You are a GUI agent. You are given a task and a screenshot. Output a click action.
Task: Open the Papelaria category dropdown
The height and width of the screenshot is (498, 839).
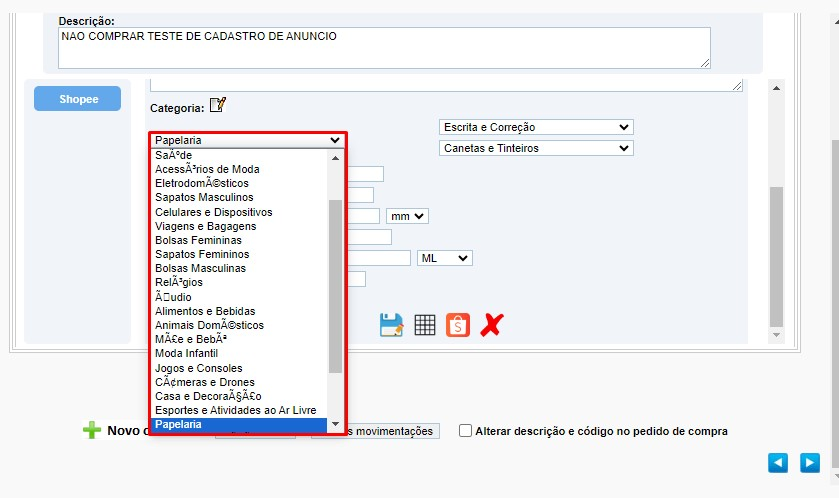247,140
